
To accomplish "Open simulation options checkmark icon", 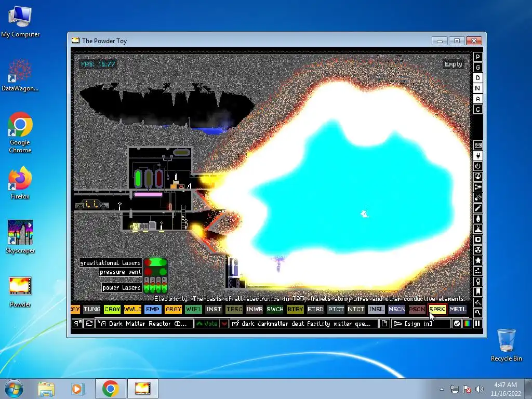I will pos(457,324).
